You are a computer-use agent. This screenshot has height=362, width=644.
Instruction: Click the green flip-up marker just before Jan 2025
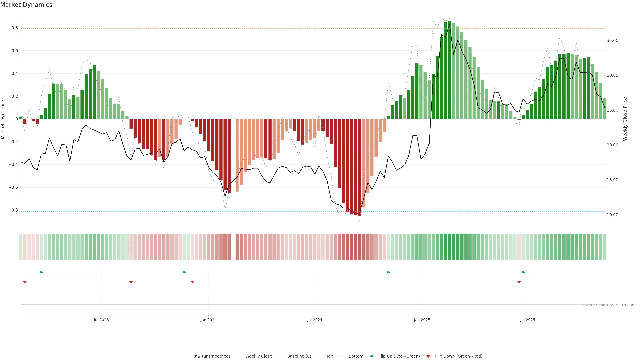(388, 272)
